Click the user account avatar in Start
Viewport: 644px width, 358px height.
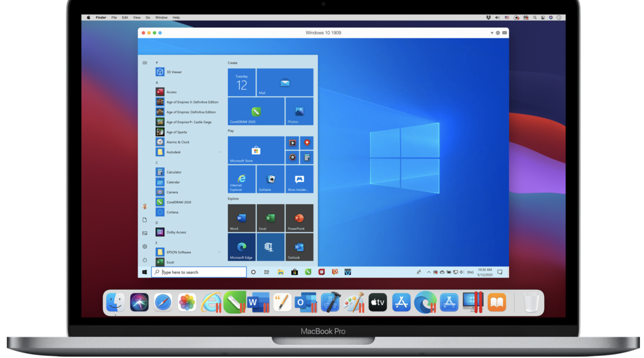pos(145,206)
